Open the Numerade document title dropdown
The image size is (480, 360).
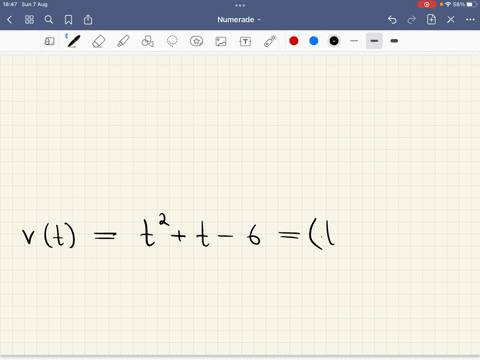click(x=239, y=20)
